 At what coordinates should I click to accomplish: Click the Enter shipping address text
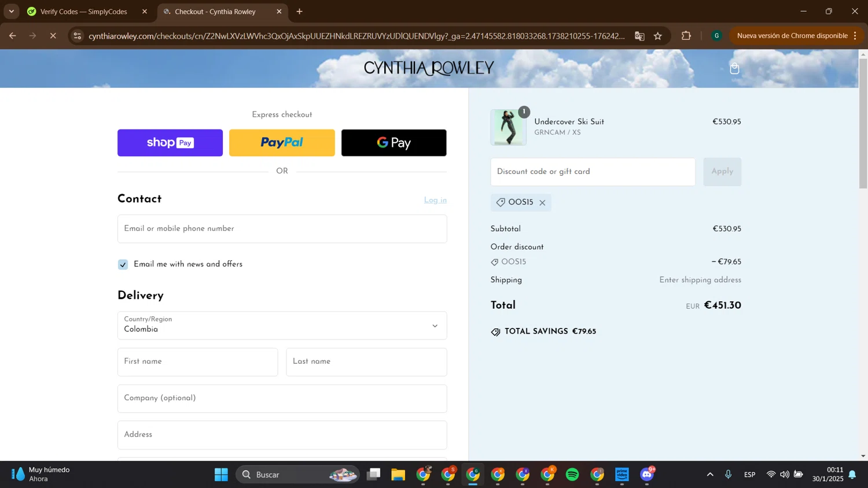point(700,280)
